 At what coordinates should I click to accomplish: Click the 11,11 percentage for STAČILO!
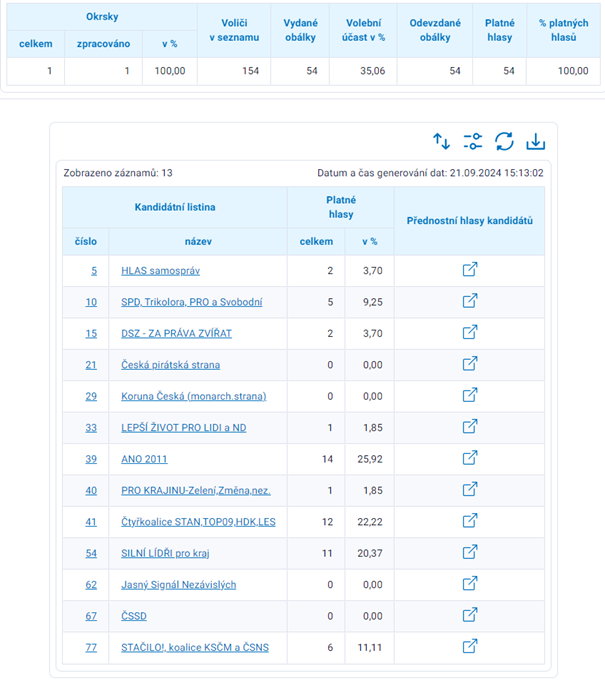coord(370,647)
